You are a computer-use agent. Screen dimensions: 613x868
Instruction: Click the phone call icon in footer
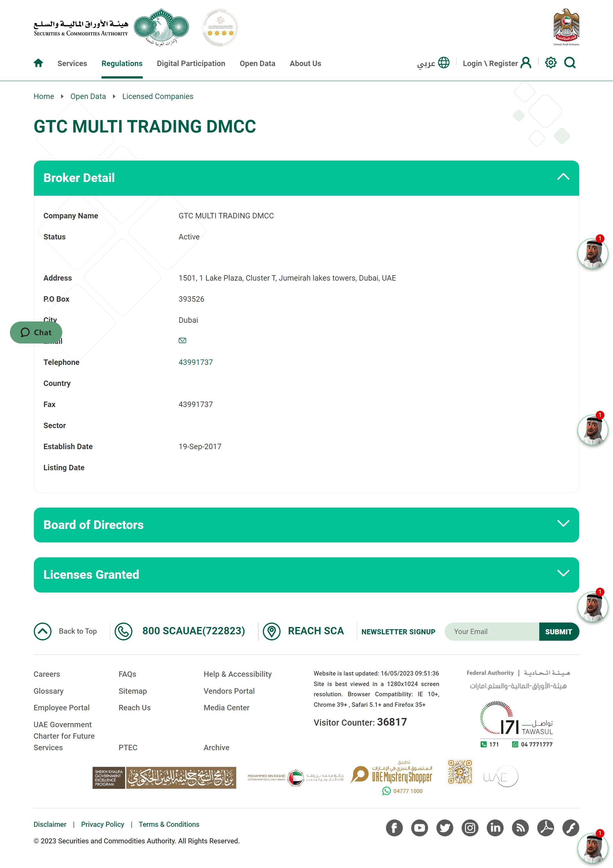click(x=124, y=631)
